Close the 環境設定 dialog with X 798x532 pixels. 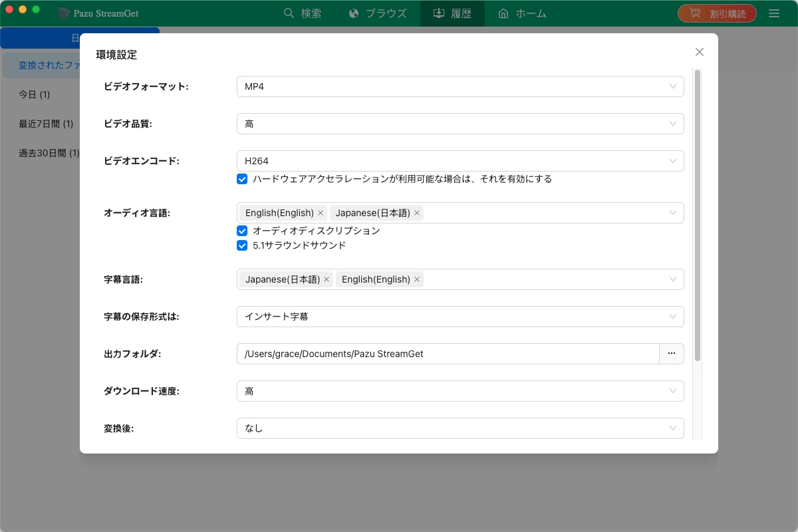tap(699, 52)
